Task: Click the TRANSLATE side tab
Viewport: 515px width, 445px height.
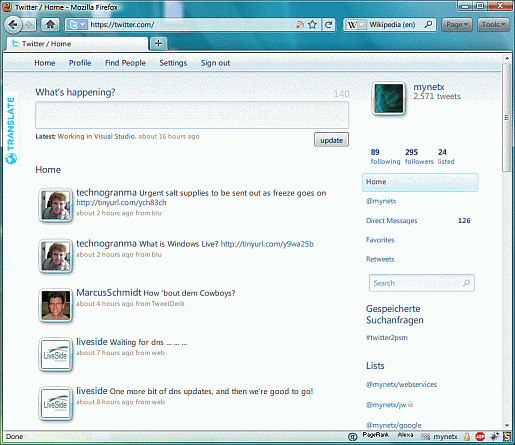Action: (11, 129)
